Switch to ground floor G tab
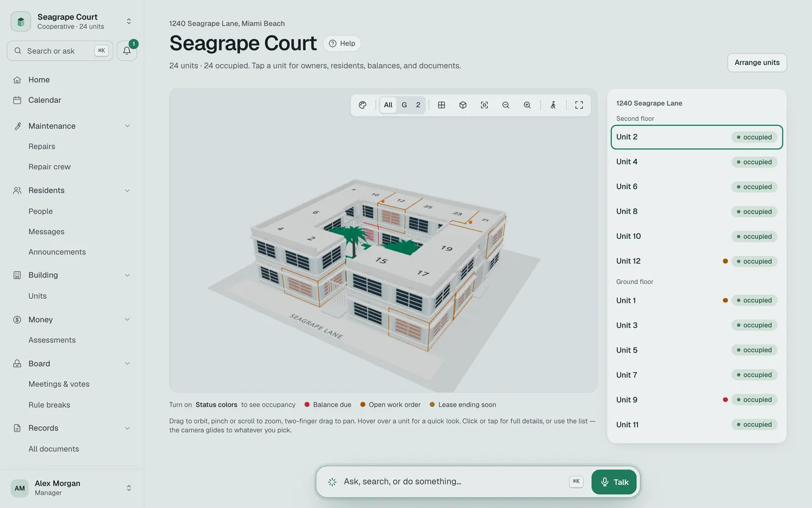This screenshot has height=508, width=812. tap(404, 105)
